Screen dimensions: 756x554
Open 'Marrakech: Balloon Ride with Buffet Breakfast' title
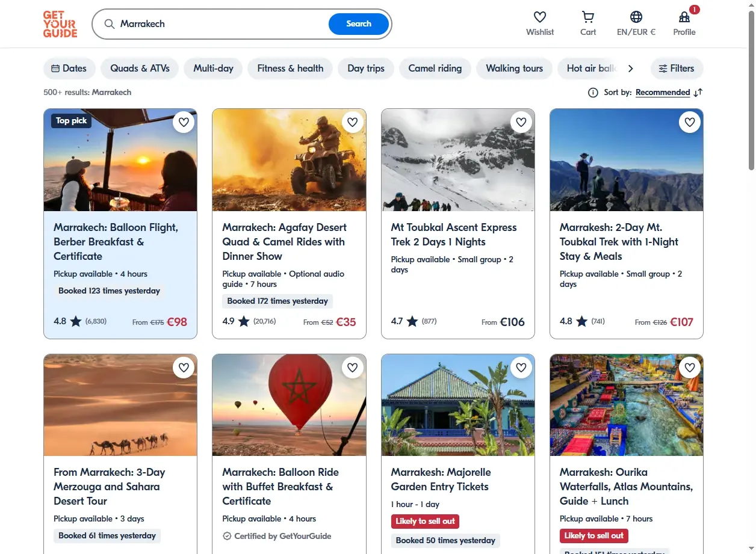280,487
